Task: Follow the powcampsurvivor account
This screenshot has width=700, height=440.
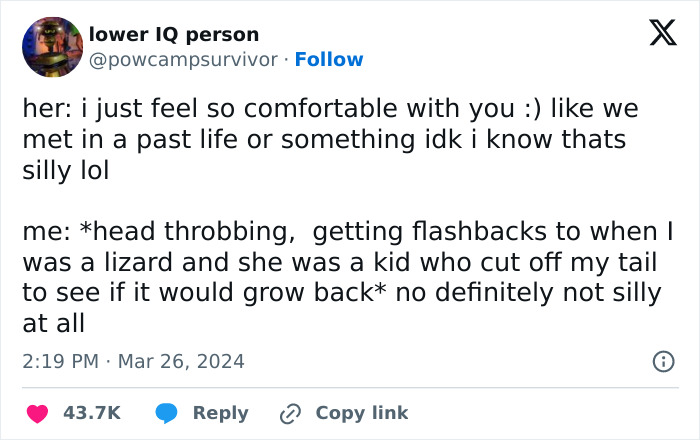Action: point(329,59)
